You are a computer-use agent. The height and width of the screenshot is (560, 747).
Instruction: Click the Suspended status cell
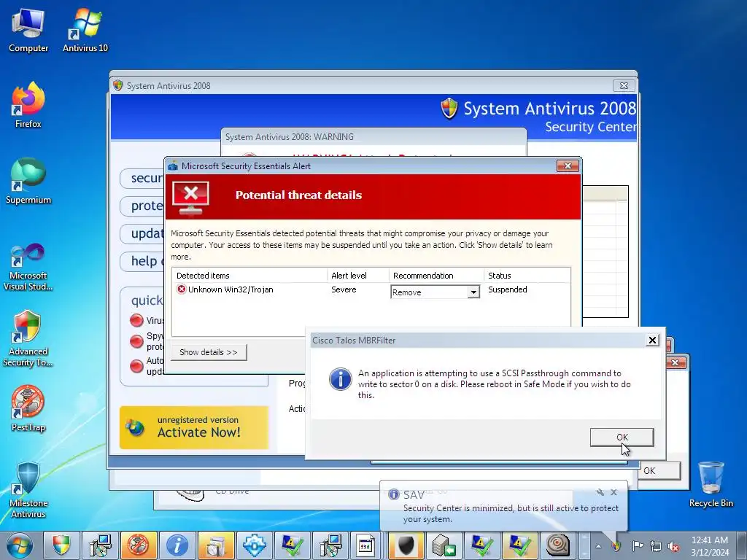tap(508, 289)
